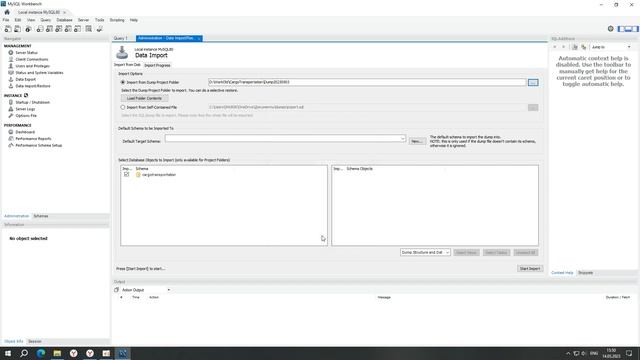Click the create new function toolbar icon

coord(78,29)
